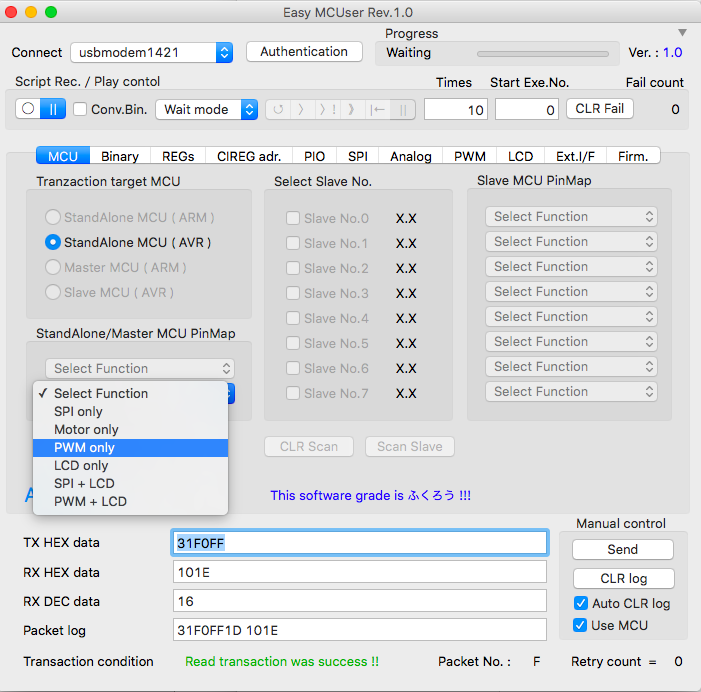The width and height of the screenshot is (701, 692).
Task: Disable the Auto CLR log checkbox
Action: [x=581, y=603]
